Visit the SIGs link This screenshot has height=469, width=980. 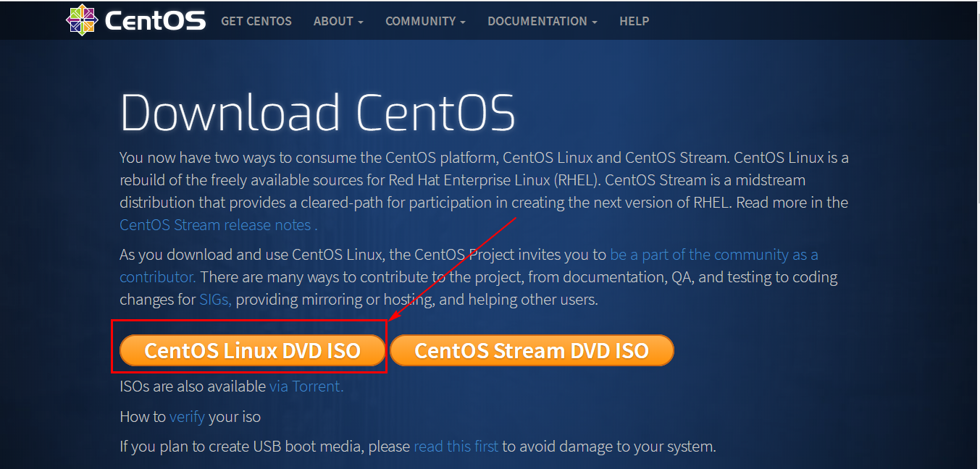(x=215, y=300)
